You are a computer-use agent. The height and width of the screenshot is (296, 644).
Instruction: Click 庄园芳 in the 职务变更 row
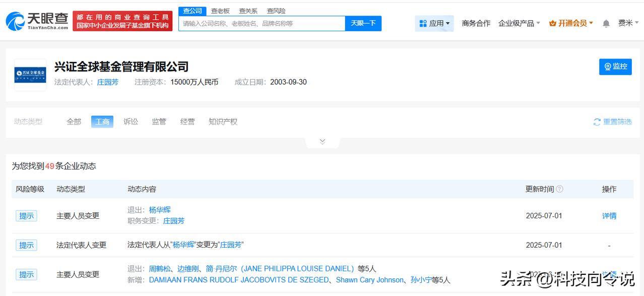coord(174,221)
